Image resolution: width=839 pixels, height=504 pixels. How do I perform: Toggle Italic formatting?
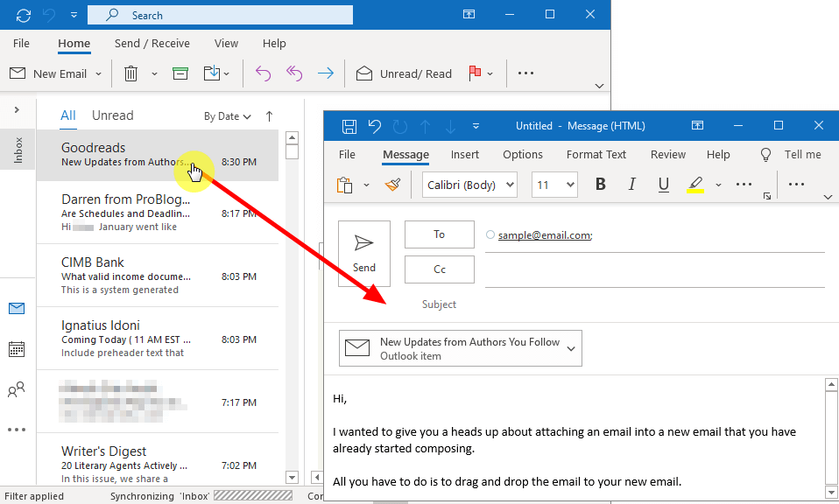(x=632, y=185)
